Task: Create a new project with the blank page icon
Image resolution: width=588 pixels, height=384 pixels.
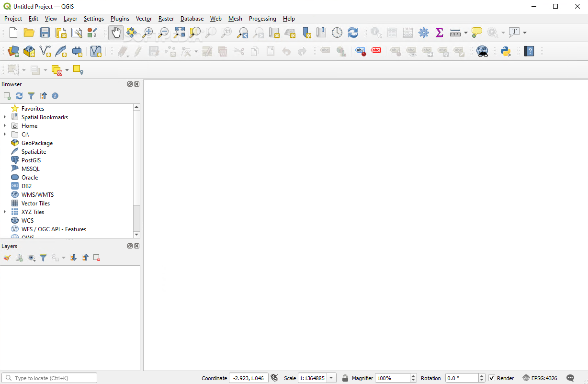Action: point(13,33)
